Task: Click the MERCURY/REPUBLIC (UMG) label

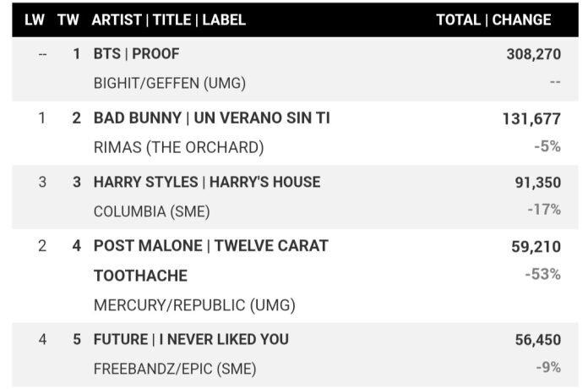Action: [194, 305]
